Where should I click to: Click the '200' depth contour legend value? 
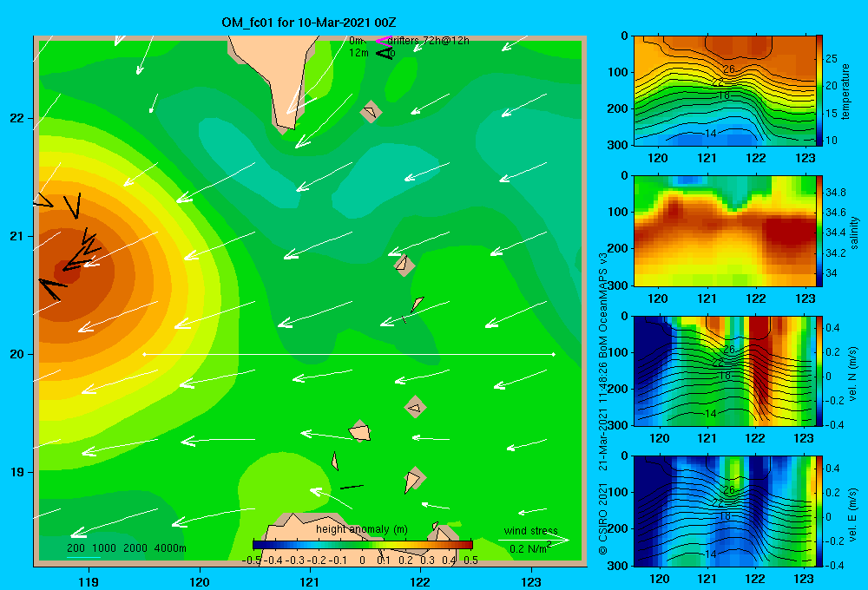(x=76, y=548)
